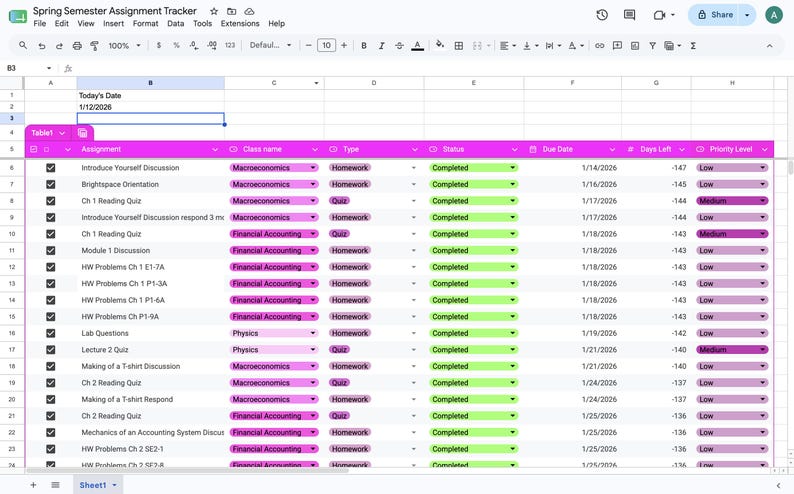The image size is (794, 494).
Task: Open the borders tool
Action: pos(459,46)
